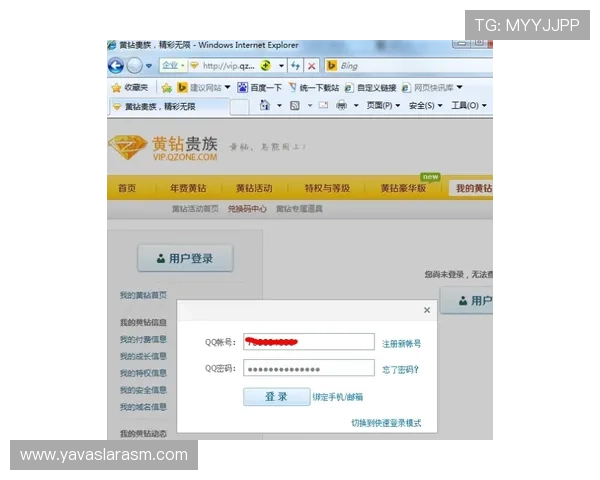Click the 黄钻活动首页 sub-navigation link
This screenshot has width=600, height=480.
(x=195, y=209)
